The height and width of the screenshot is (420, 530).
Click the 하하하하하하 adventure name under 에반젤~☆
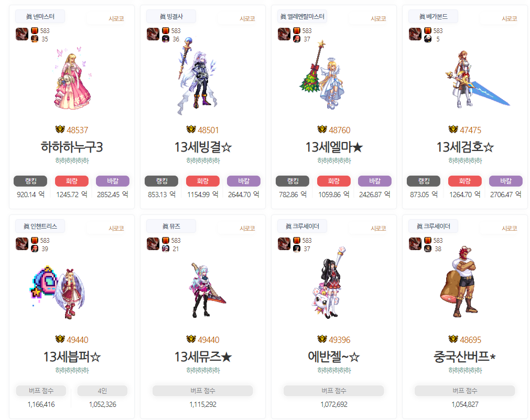[x=334, y=370]
